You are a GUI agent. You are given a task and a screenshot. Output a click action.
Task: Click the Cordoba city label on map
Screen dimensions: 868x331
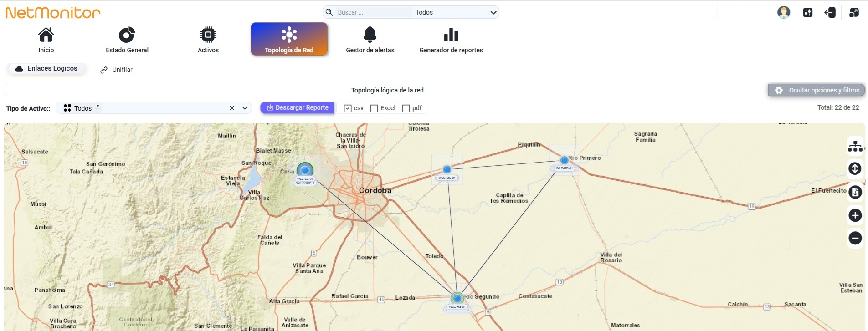[375, 190]
